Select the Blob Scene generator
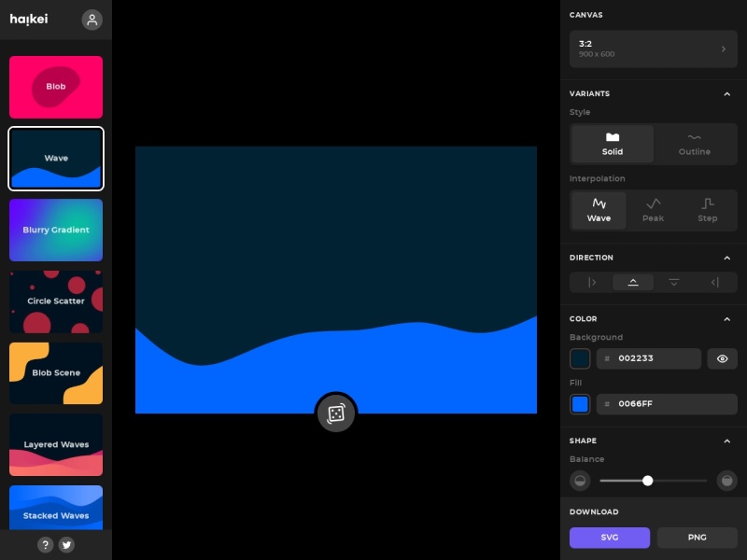 click(x=56, y=372)
